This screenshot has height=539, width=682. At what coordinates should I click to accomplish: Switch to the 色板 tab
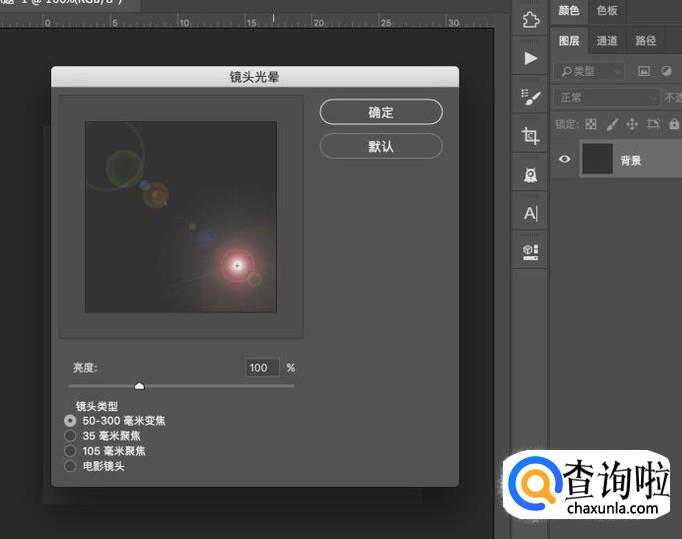point(607,11)
